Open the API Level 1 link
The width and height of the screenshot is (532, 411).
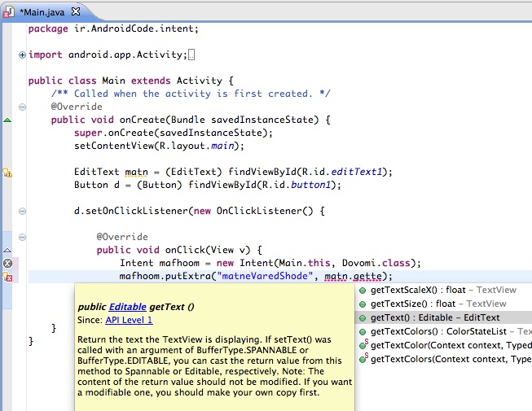(129, 321)
